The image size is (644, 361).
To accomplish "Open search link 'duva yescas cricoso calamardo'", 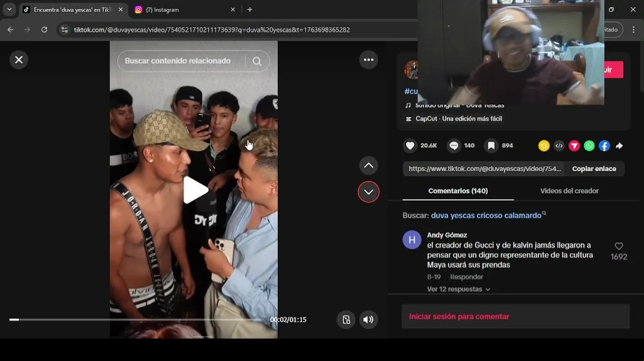I will 487,215.
